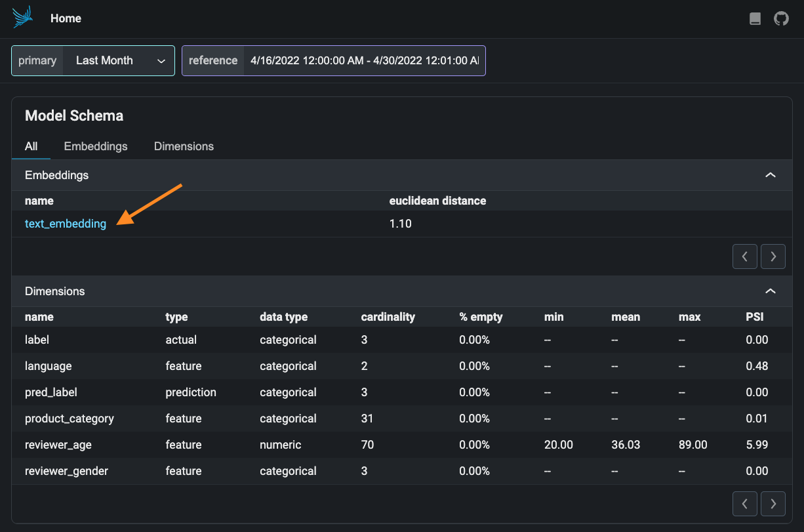Image resolution: width=804 pixels, height=532 pixels.
Task: Click the Phoenix bird logo
Action: point(22,18)
